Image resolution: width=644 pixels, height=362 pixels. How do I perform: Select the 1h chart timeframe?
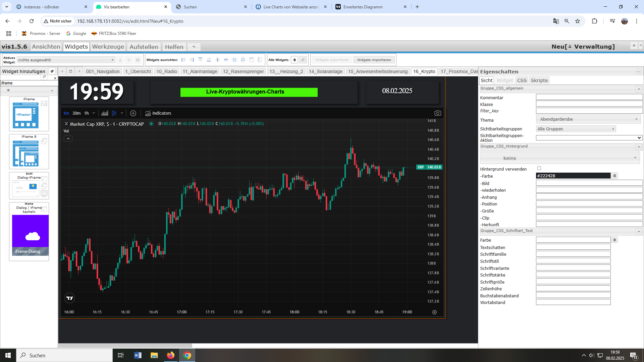(87, 113)
